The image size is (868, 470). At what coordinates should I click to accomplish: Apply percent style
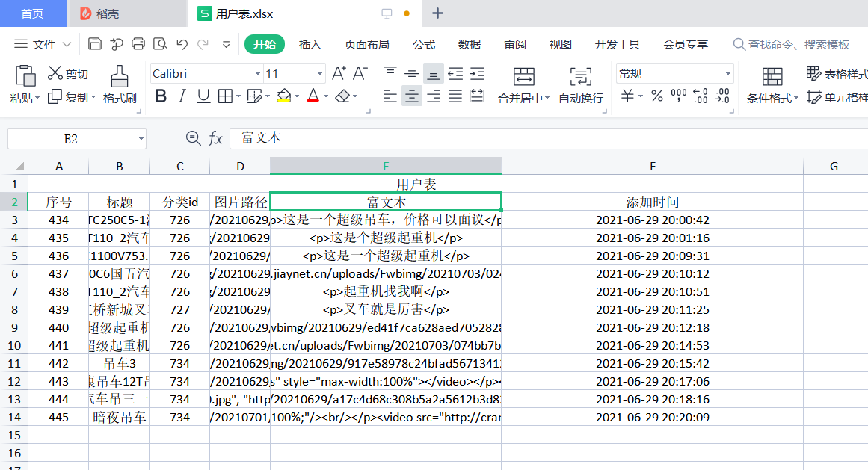657,96
